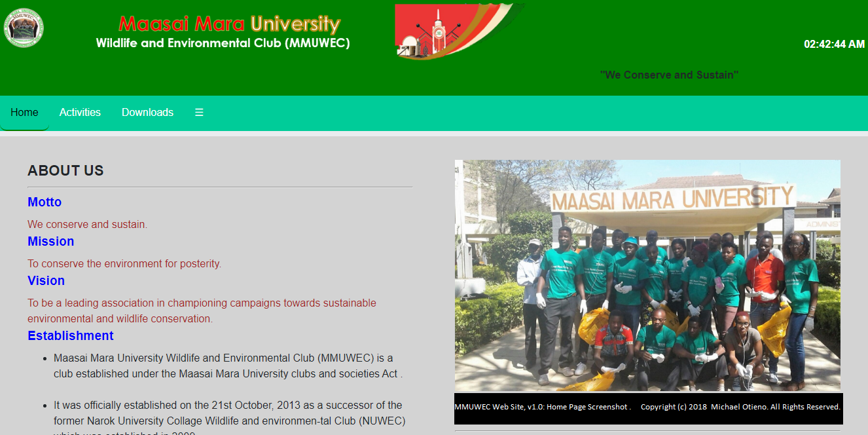This screenshot has width=868, height=435.
Task: Click the Michael Otieno copyright notice
Action: coord(740,407)
